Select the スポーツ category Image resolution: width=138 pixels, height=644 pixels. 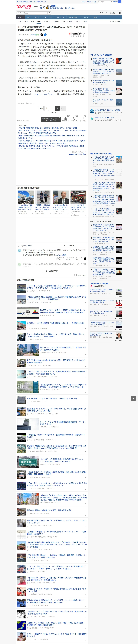pos(56,21)
